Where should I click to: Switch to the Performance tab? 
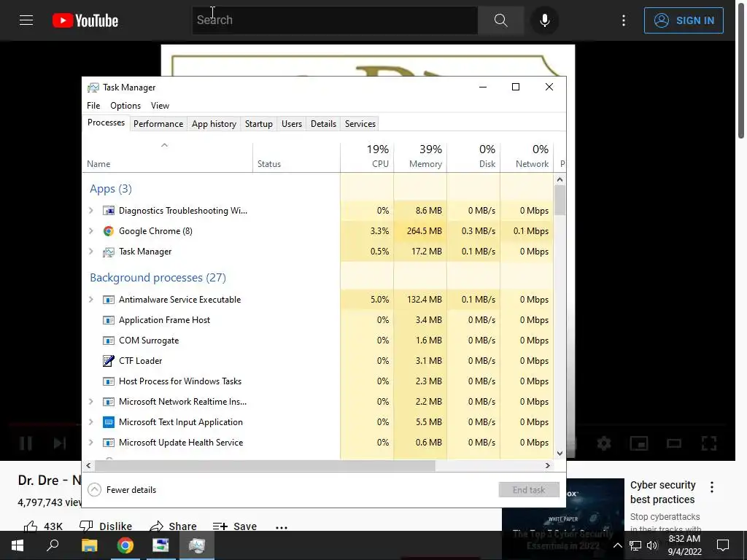(x=158, y=124)
